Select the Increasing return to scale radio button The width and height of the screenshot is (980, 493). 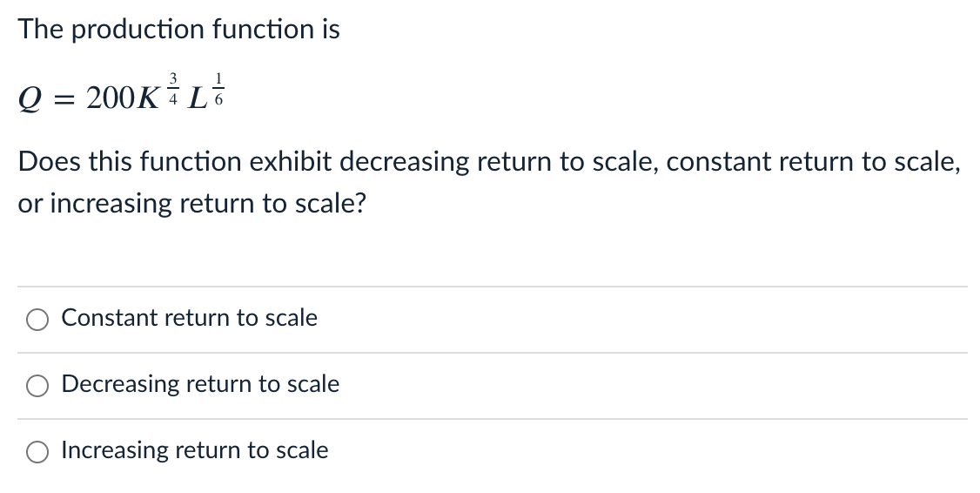coord(38,452)
